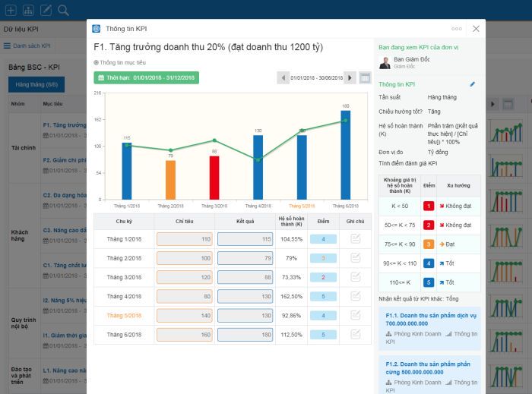Open F1.1 Doanh thu sản phẩm dịch vụ link

pos(432,319)
